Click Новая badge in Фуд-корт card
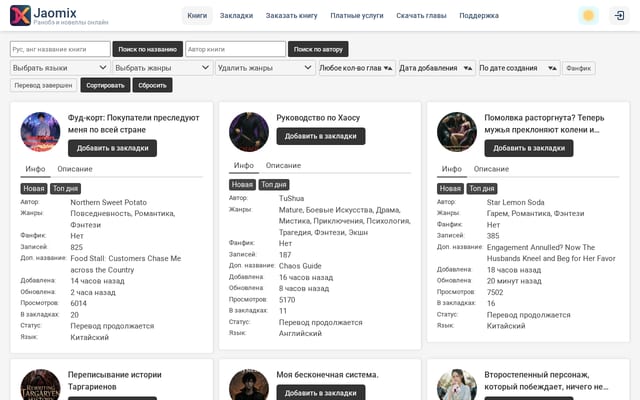 coord(34,189)
